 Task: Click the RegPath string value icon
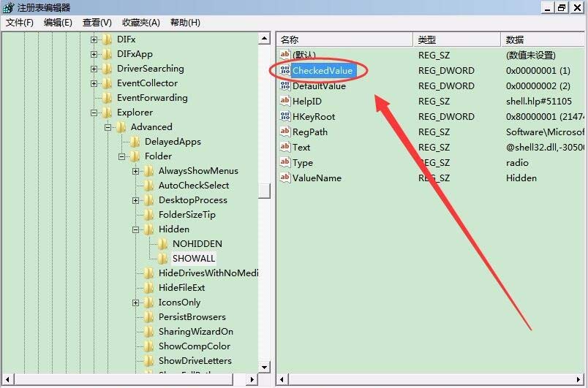click(285, 132)
